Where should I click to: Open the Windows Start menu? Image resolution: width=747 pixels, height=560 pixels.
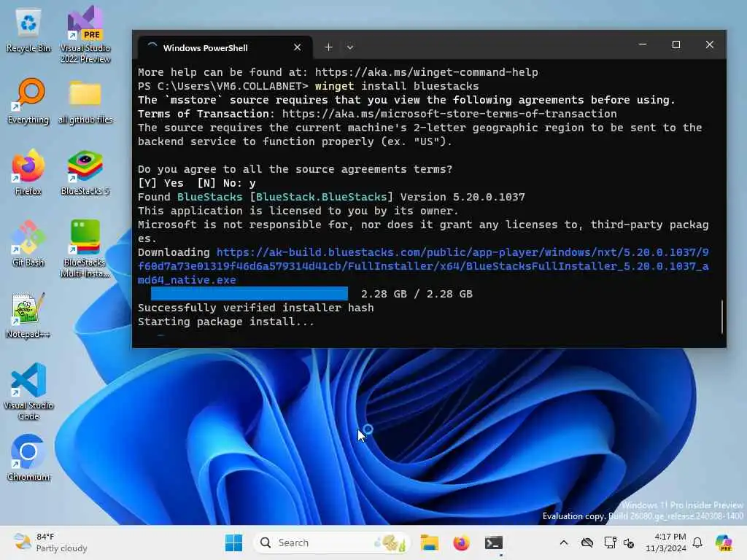pyautogui.click(x=233, y=542)
